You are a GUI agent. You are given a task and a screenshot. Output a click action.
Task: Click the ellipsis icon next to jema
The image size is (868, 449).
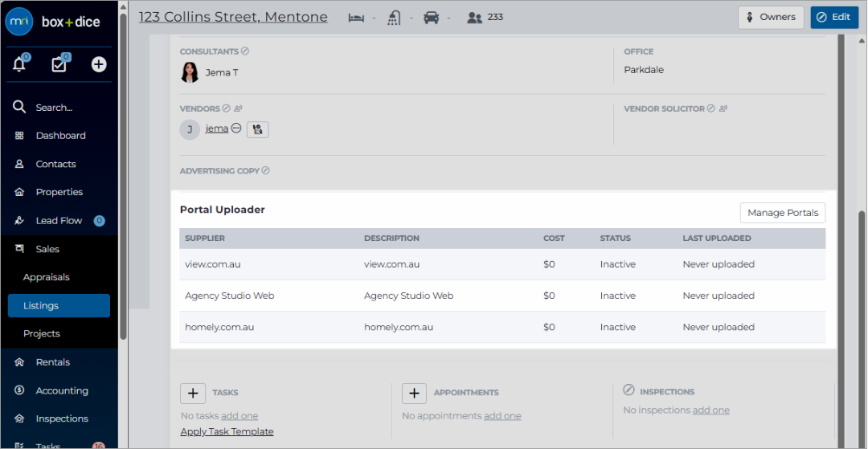click(236, 129)
